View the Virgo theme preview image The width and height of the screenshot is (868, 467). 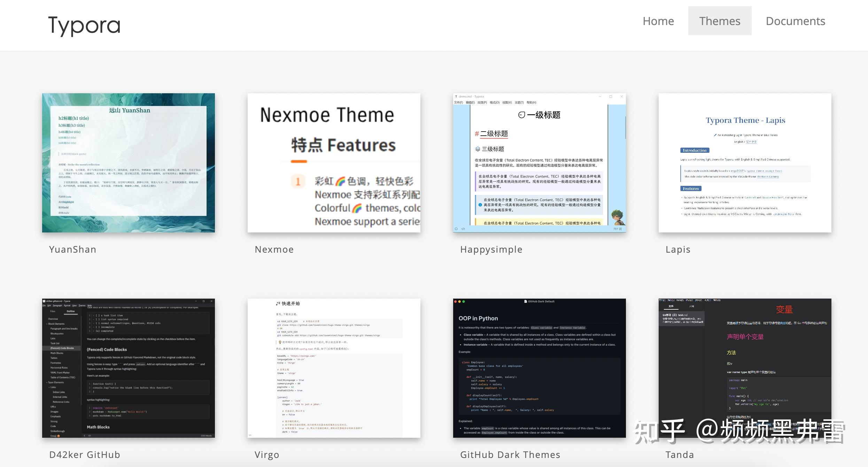pos(334,368)
